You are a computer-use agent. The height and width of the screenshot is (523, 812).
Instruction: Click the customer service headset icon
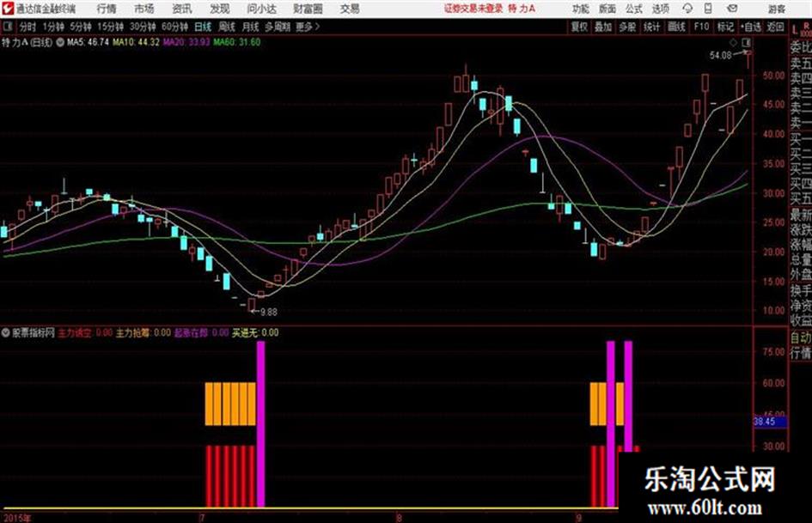687,9
